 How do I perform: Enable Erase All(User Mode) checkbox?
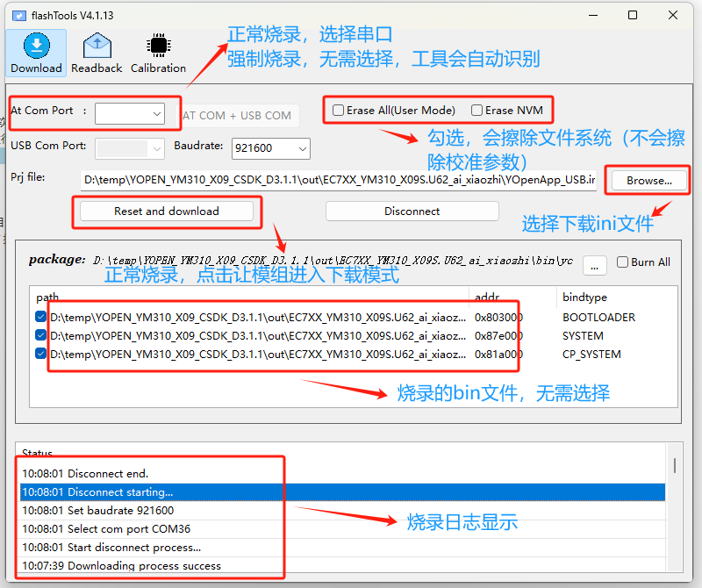coord(339,111)
